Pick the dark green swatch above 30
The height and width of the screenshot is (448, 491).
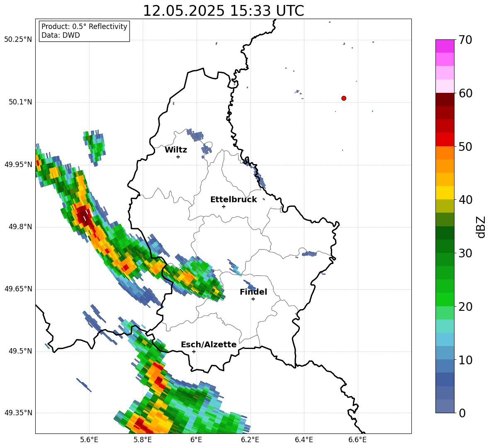click(x=445, y=246)
